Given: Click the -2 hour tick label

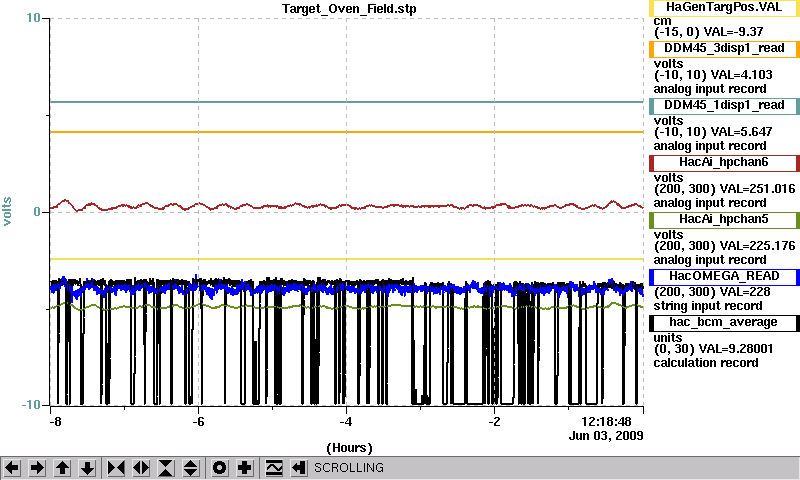Looking at the screenshot, I should click(x=494, y=422).
